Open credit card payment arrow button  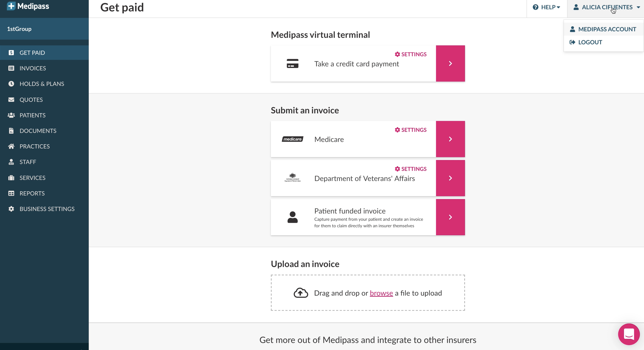[x=450, y=63]
